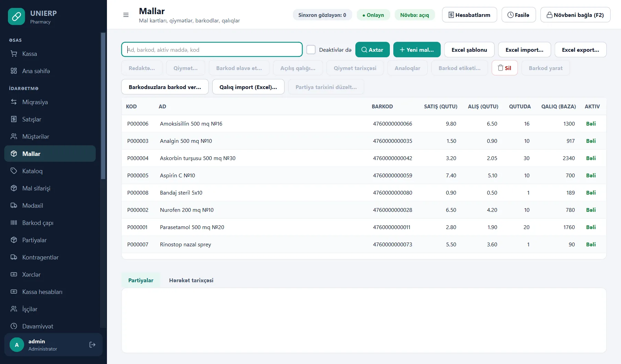
Task: Open Qalıq import (Excel)...
Action: 248,87
